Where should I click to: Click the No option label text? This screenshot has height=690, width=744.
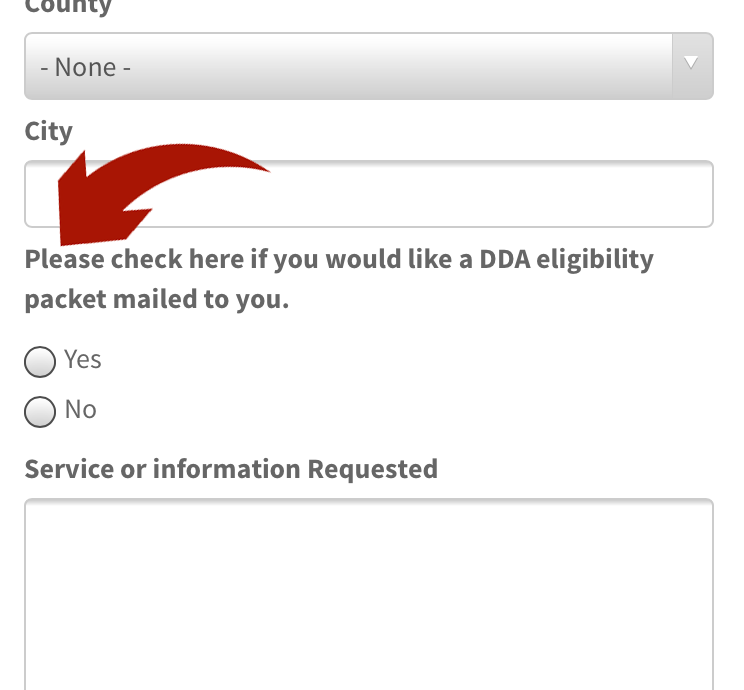coord(81,410)
